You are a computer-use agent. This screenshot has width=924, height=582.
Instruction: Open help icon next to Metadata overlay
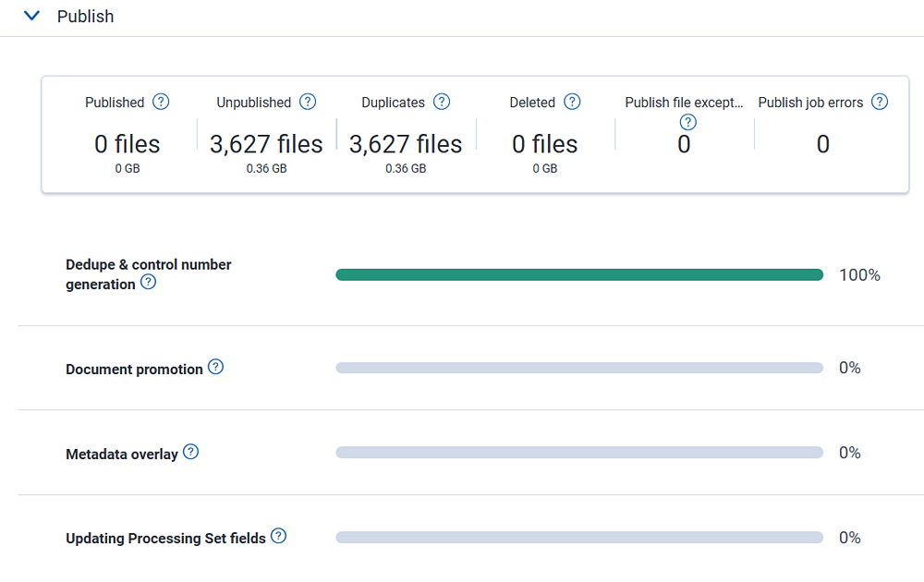click(x=190, y=452)
